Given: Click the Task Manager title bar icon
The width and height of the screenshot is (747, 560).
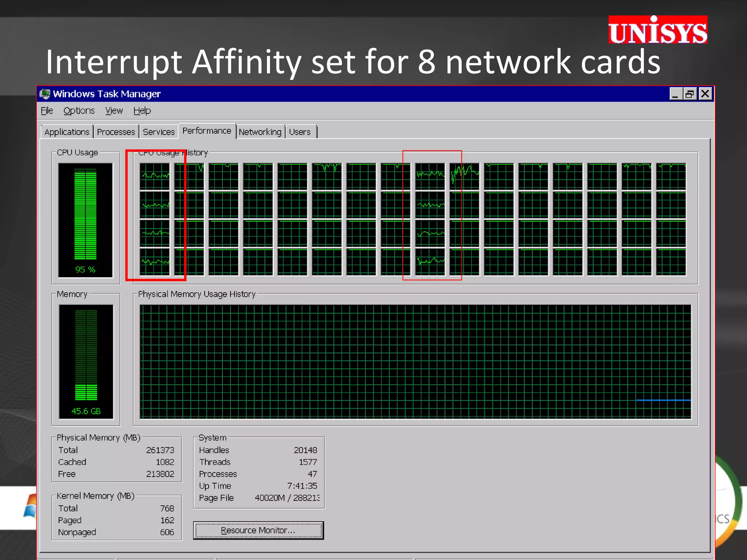Looking at the screenshot, I should (45, 94).
